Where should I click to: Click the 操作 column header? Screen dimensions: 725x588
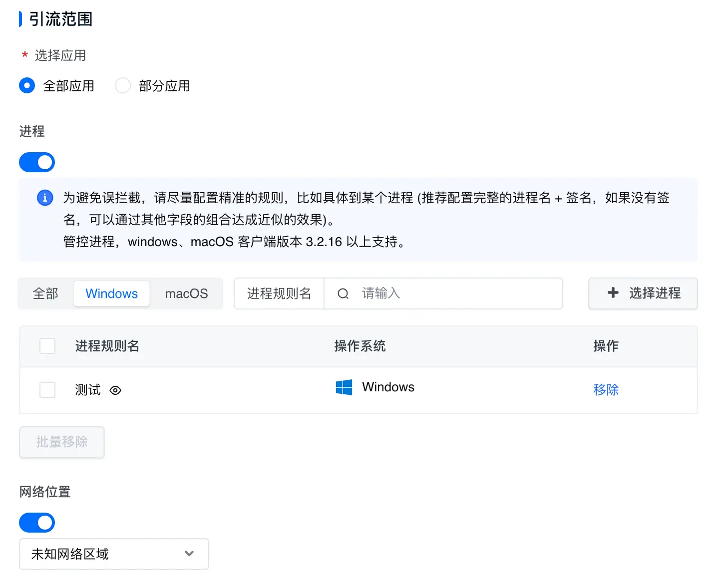[x=606, y=346]
